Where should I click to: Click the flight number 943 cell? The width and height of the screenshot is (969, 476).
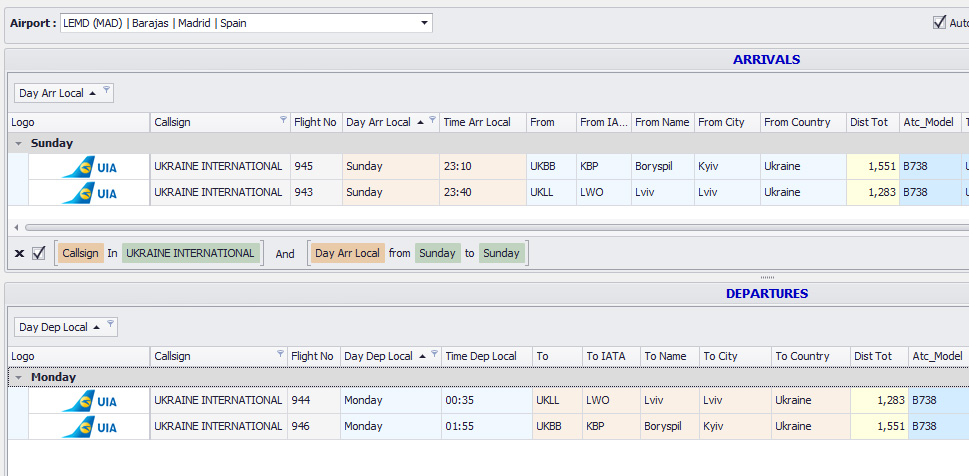[x=316, y=192]
